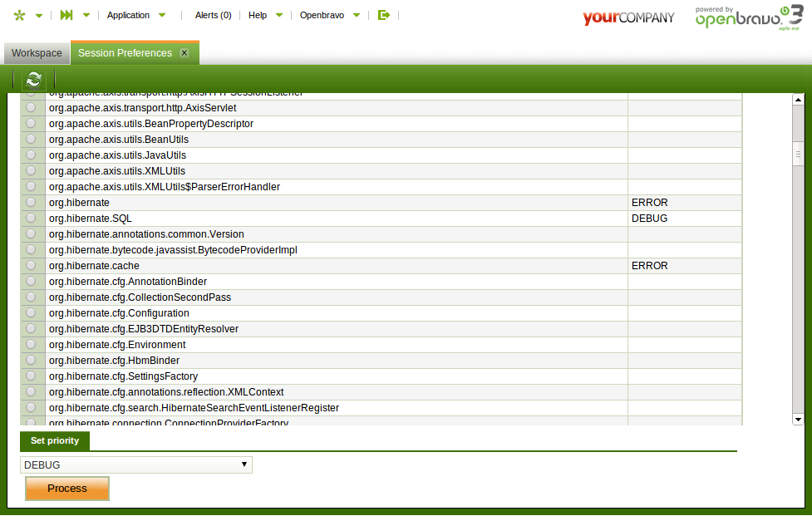Select radio button for org.hibernate.cache

point(31,266)
